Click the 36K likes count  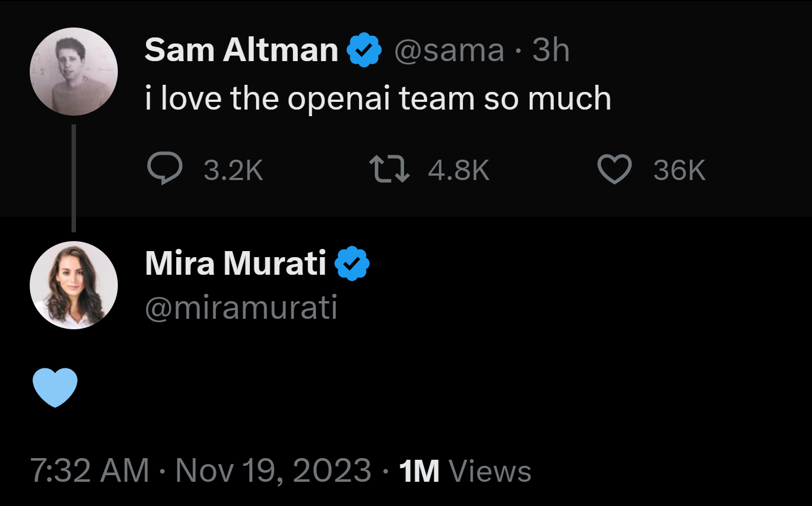(679, 170)
